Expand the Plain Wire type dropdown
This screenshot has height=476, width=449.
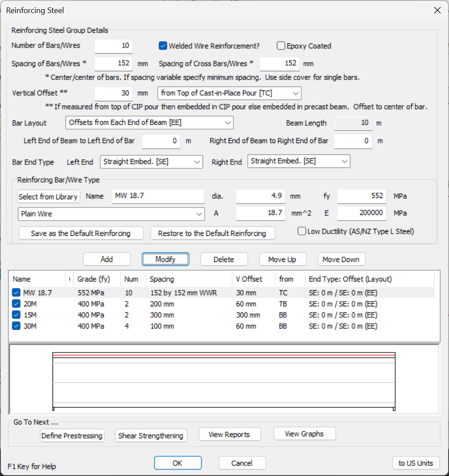click(111, 214)
